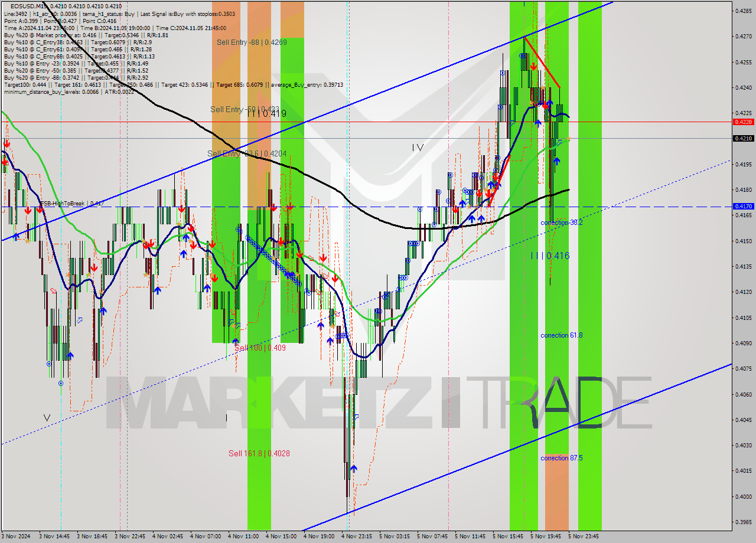Click the blue 0.4170 price tag

click(743, 207)
